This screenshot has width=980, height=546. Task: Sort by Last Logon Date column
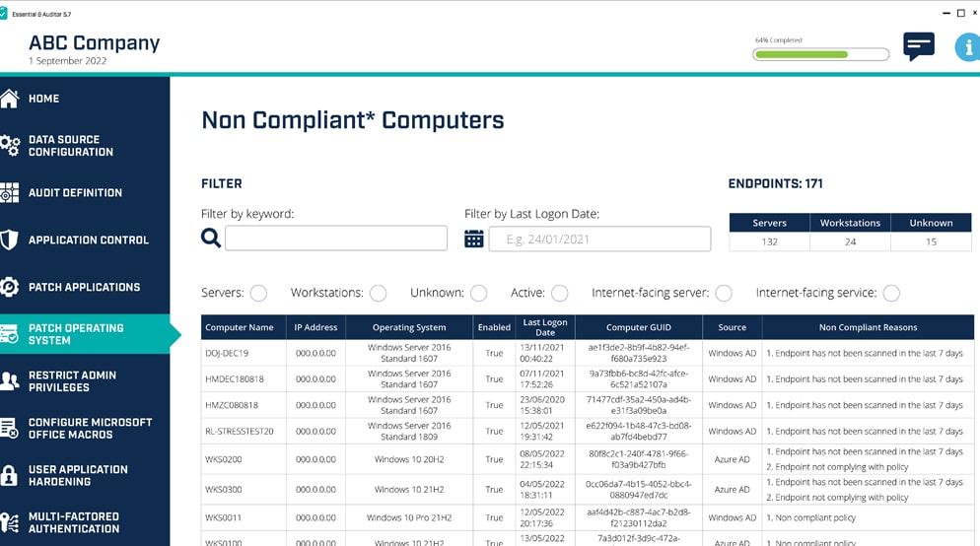(x=545, y=327)
